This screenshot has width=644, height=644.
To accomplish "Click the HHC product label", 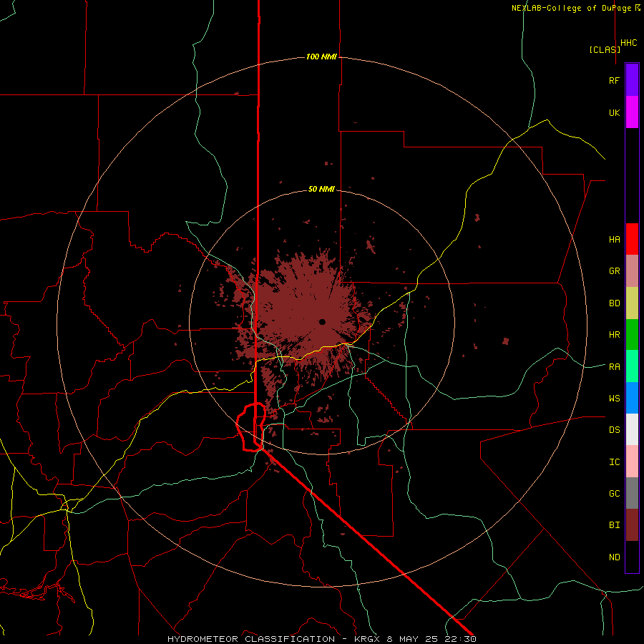I will (x=629, y=43).
